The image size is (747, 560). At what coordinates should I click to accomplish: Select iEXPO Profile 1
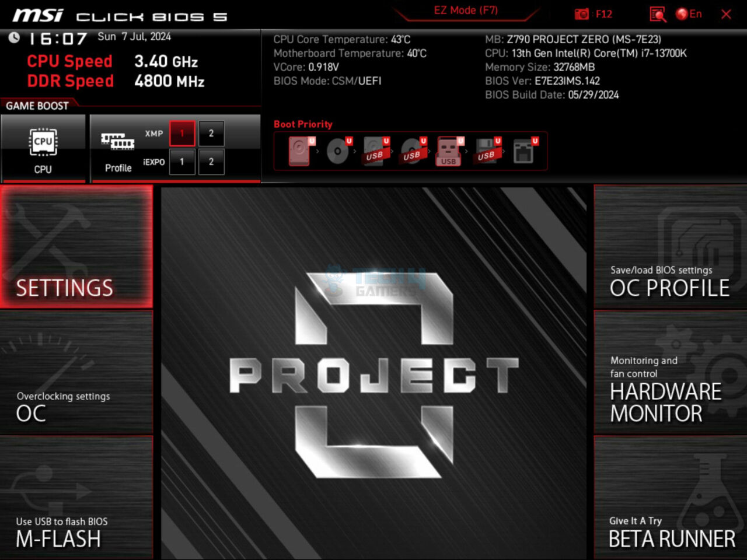[x=181, y=162]
